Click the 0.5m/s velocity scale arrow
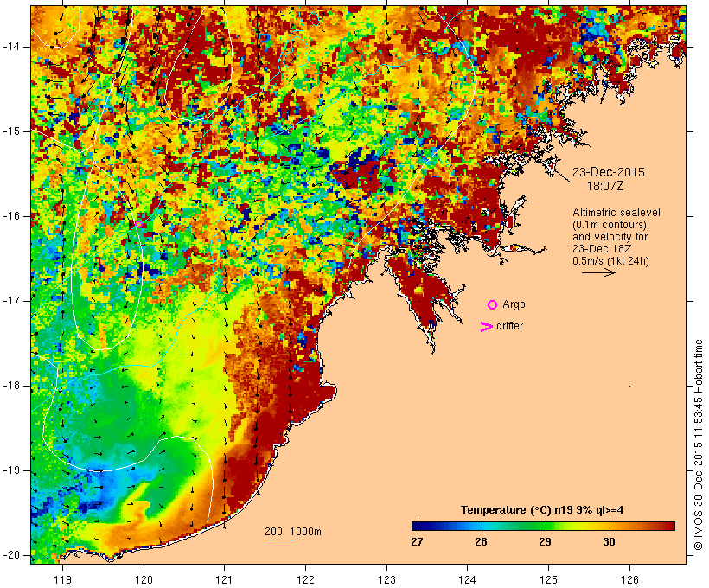 pos(598,272)
